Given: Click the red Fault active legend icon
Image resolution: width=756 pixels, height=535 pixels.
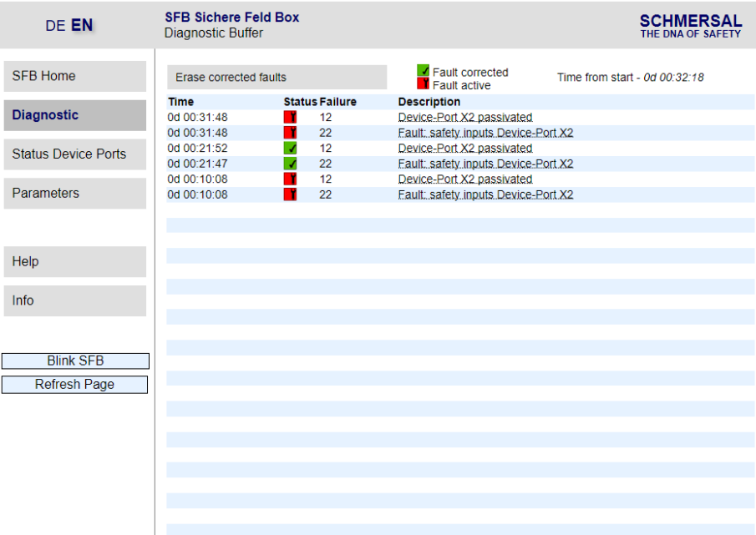Looking at the screenshot, I should [x=423, y=83].
